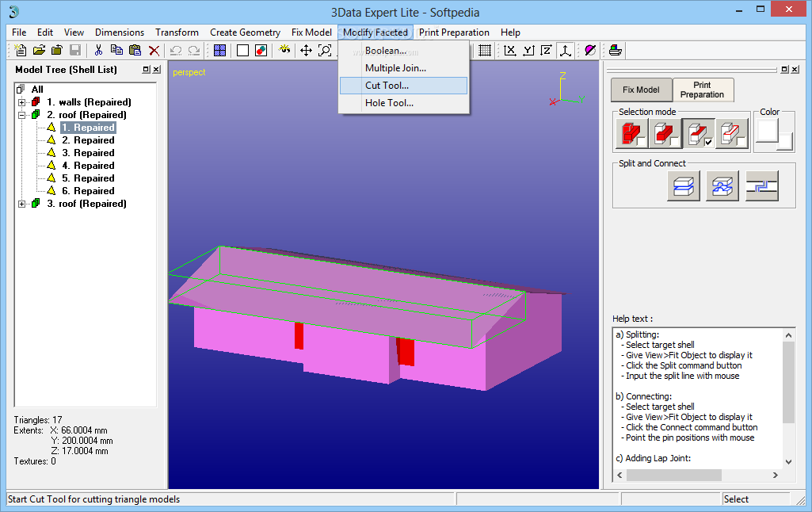Viewport: 812px width, 512px height.
Task: Switch to the X axis view icon
Action: [x=510, y=50]
